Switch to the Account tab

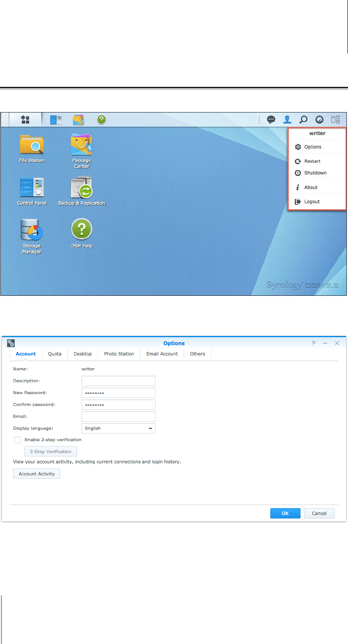tap(26, 354)
